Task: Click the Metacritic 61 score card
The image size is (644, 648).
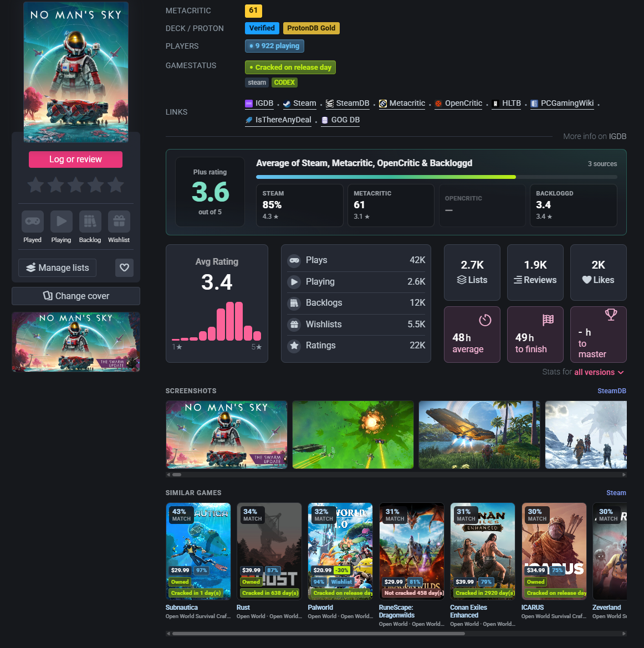Action: (391, 205)
